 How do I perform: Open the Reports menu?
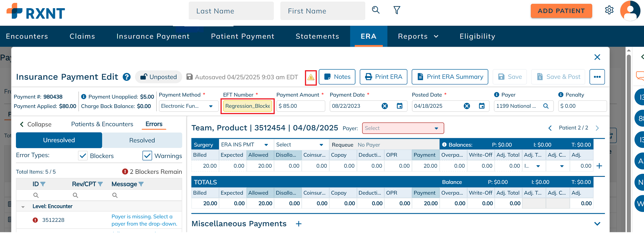418,36
